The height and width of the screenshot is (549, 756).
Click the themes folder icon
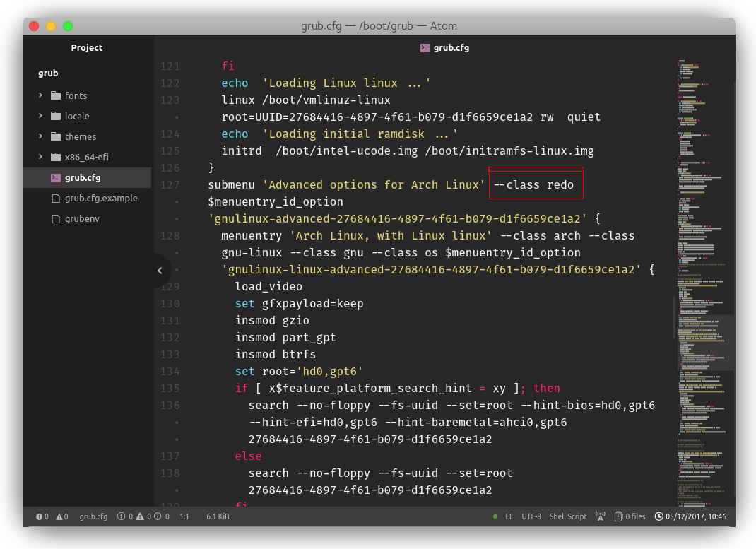56,136
